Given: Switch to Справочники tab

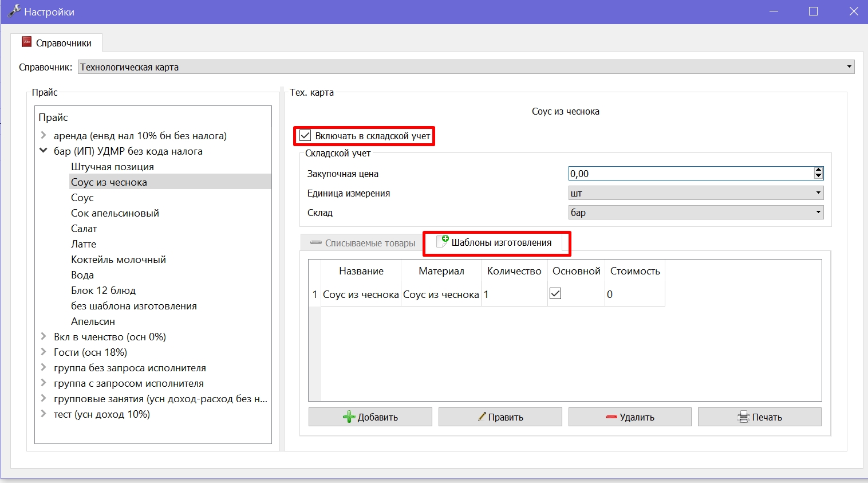Looking at the screenshot, I should [57, 42].
